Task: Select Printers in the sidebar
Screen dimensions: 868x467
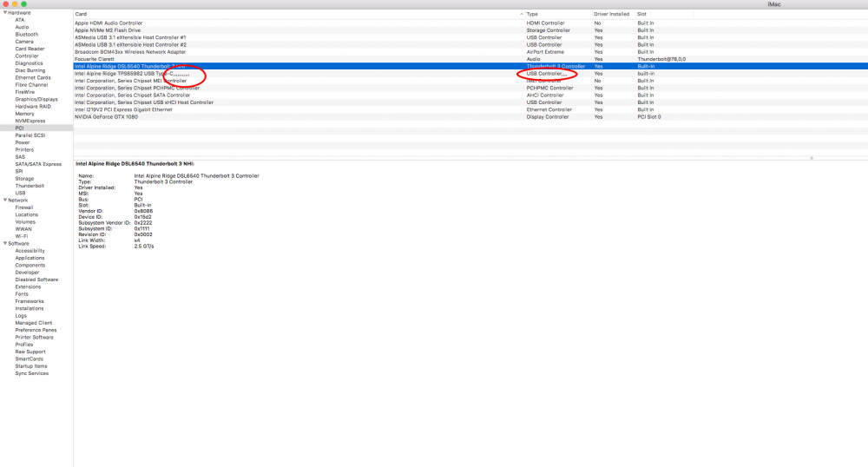Action: pyautogui.click(x=24, y=149)
